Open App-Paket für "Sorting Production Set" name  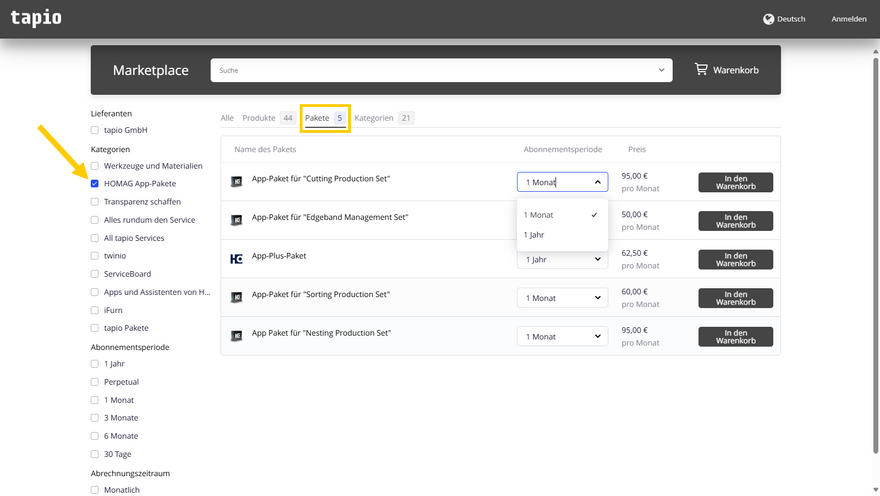coord(320,294)
